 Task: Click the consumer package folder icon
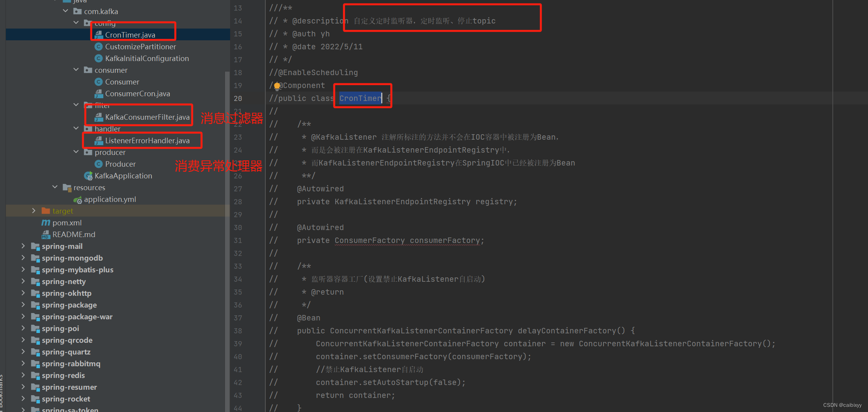(88, 70)
